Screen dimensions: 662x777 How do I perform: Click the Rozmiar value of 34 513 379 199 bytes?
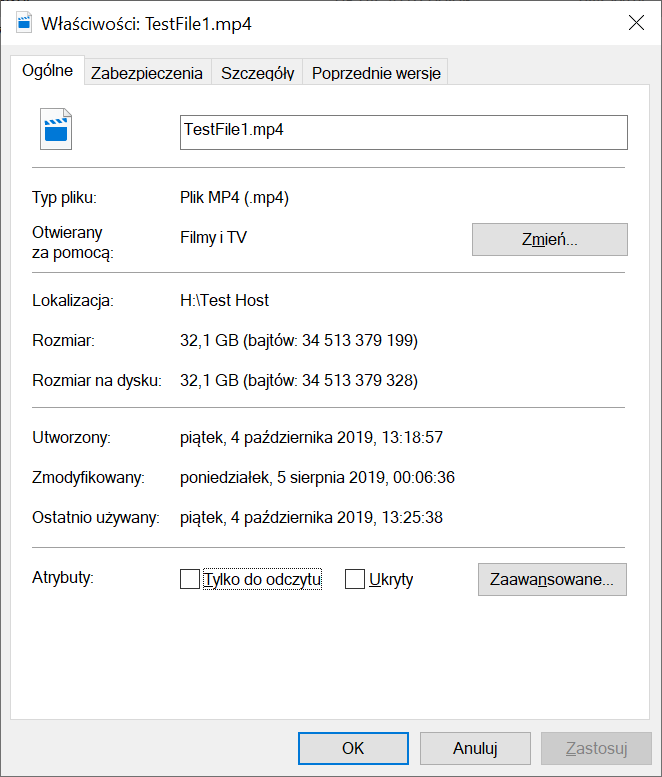coord(298,341)
